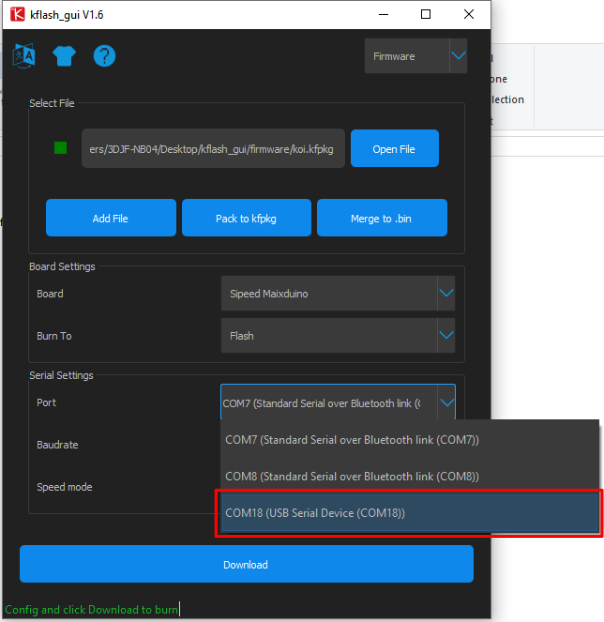Start burning with the Download button
Image resolution: width=604 pixels, height=622 pixels.
pyautogui.click(x=246, y=564)
